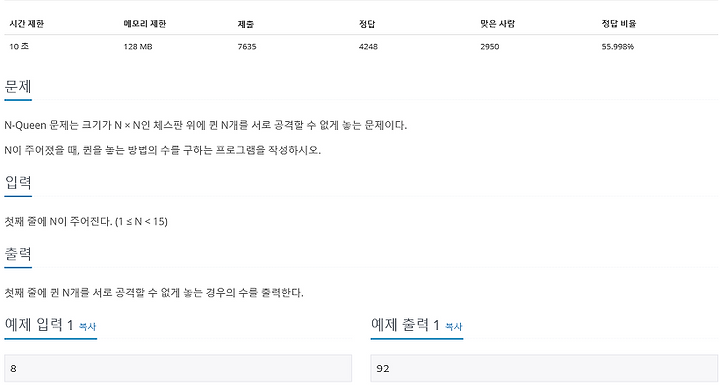This screenshot has height=387, width=720.
Task: Select the 입력 section heading
Action: tap(18, 183)
